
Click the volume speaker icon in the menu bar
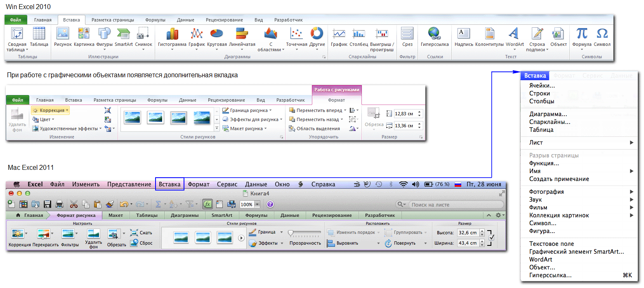pos(415,184)
